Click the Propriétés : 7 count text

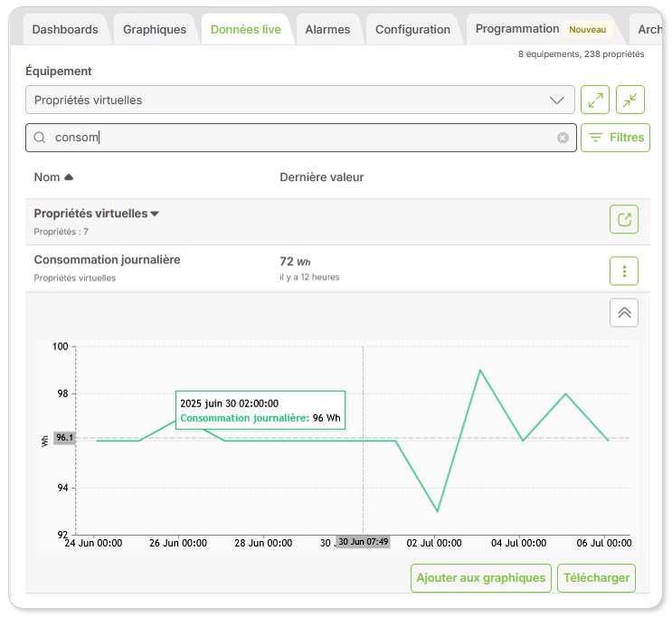(x=61, y=232)
